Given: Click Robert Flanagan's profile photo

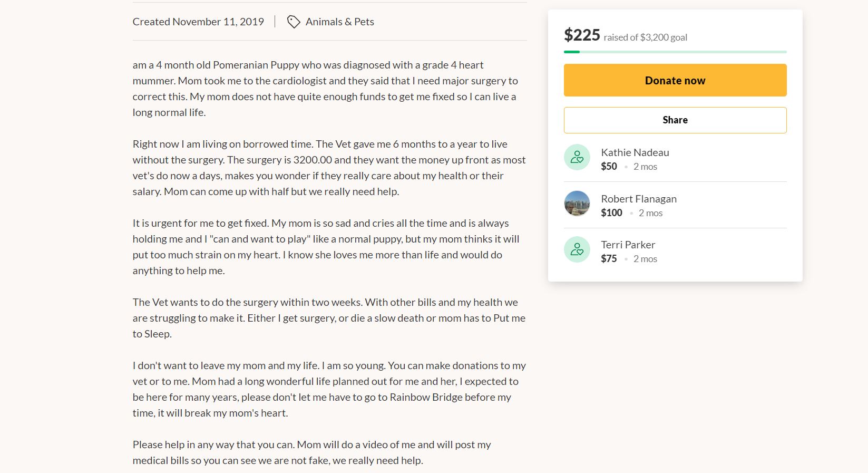Looking at the screenshot, I should [x=577, y=204].
